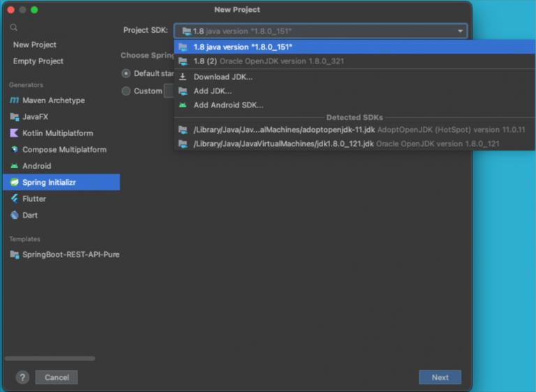Click the Android robot icon in Generators

click(x=15, y=166)
